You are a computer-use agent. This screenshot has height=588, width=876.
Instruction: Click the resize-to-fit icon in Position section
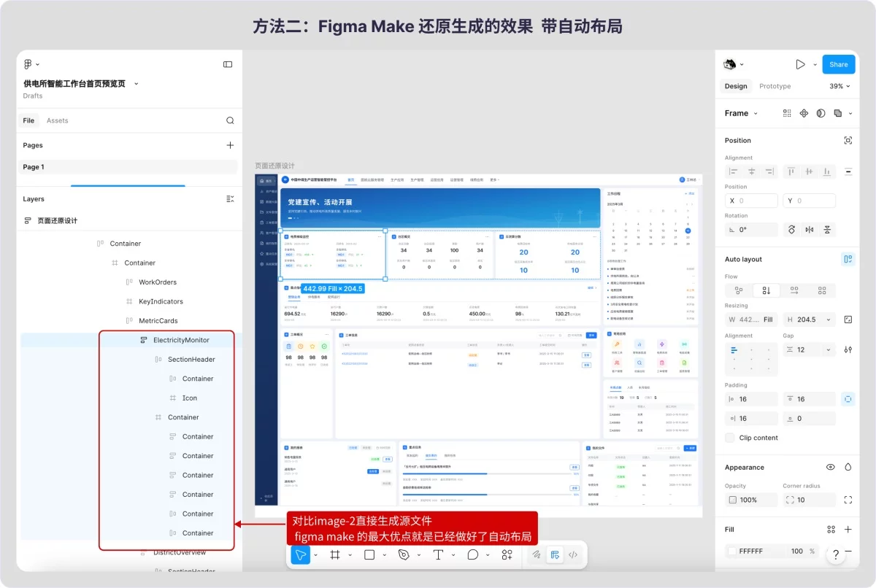pos(848,140)
